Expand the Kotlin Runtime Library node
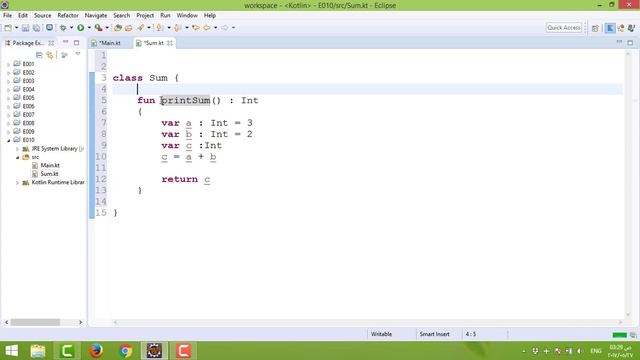This screenshot has height=360, width=640. coord(18,183)
